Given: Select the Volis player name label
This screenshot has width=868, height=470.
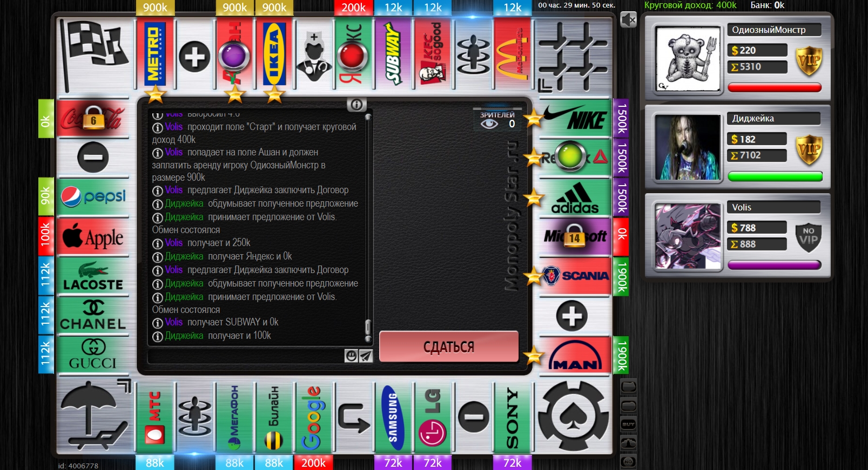Looking at the screenshot, I should click(773, 208).
